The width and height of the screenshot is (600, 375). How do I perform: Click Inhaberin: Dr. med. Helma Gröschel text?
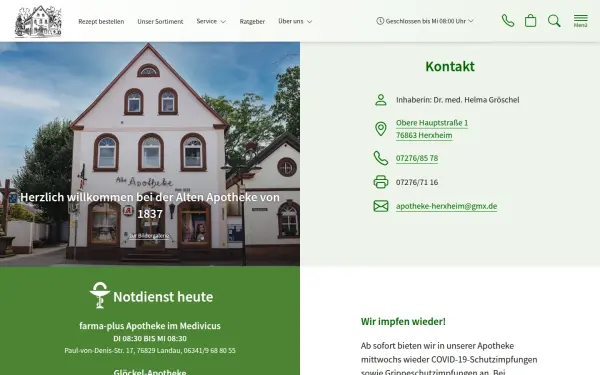[458, 100]
